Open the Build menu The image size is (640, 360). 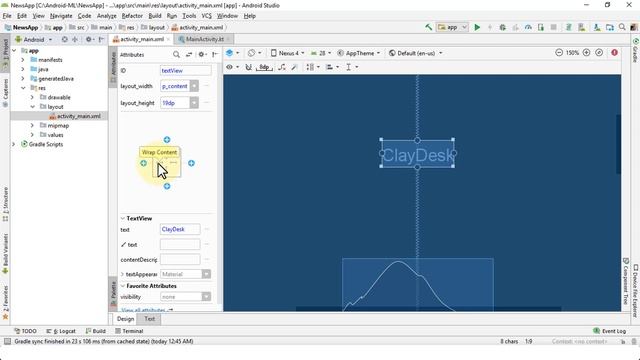(155, 16)
